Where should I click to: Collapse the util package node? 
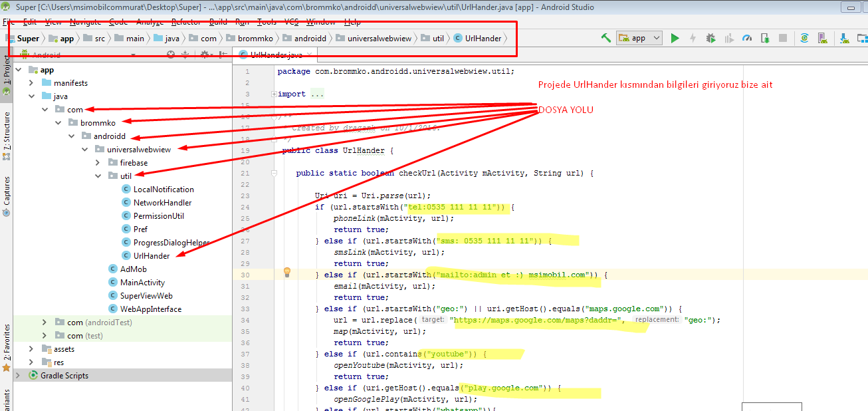pyautogui.click(x=98, y=176)
